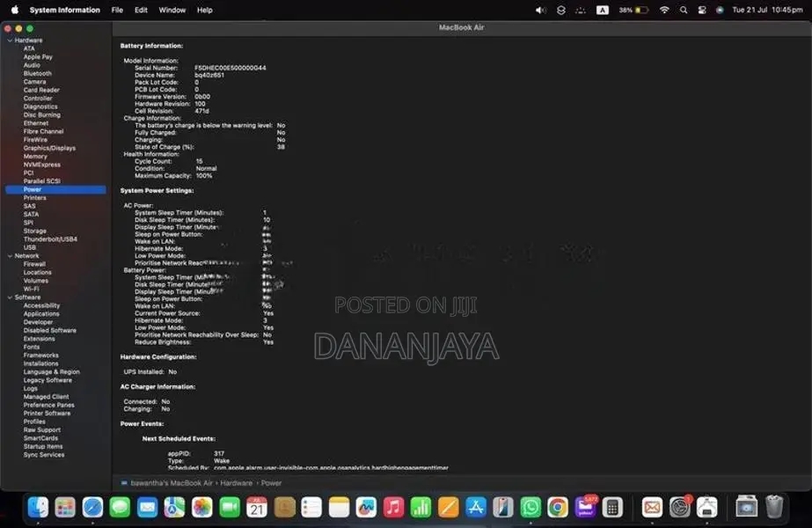Screen dimensions: 812x528
Task: Select Thunderbolt/USB4 in sidebar
Action: click(50, 239)
